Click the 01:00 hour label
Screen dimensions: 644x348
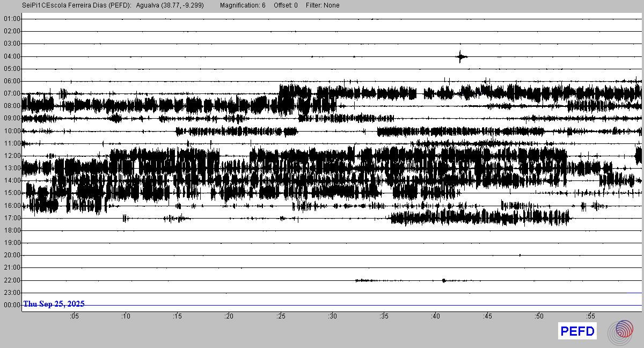[x=12, y=19]
